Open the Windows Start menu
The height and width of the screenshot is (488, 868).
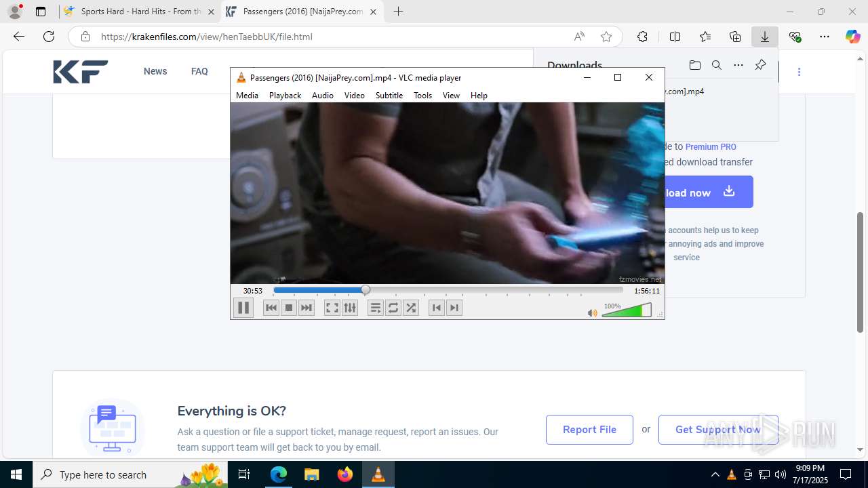point(16,474)
